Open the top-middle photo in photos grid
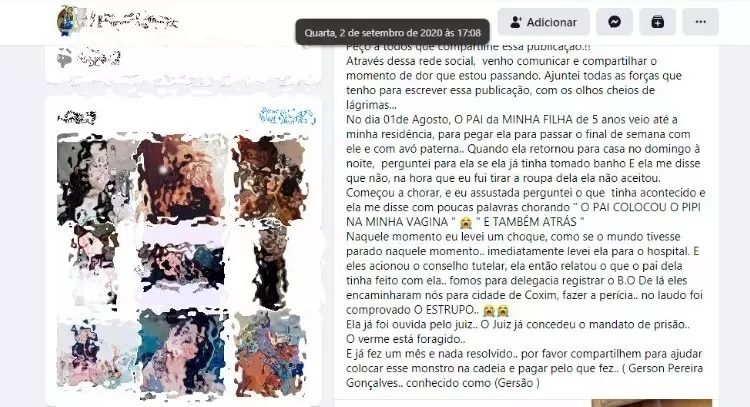Image resolution: width=750 pixels, height=407 pixels. [181, 176]
